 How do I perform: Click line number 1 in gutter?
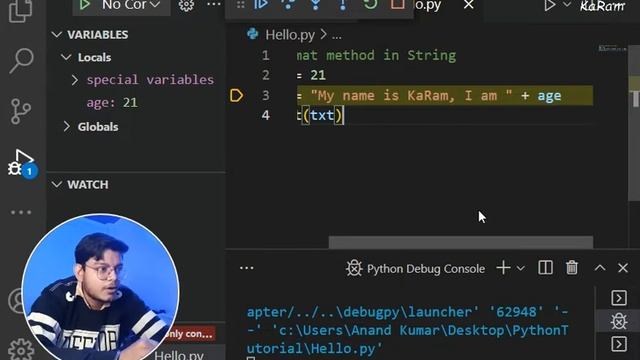[x=266, y=55]
